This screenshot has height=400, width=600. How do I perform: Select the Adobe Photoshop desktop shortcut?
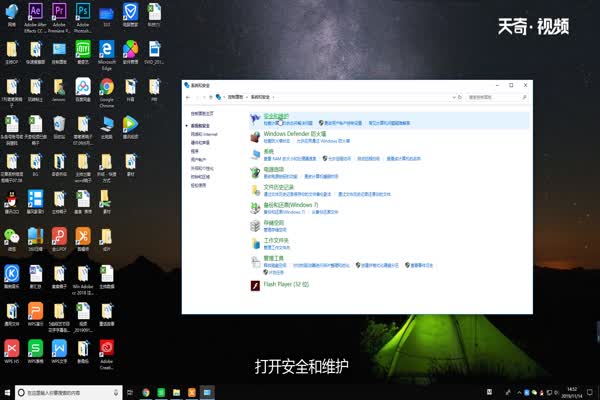point(83,18)
